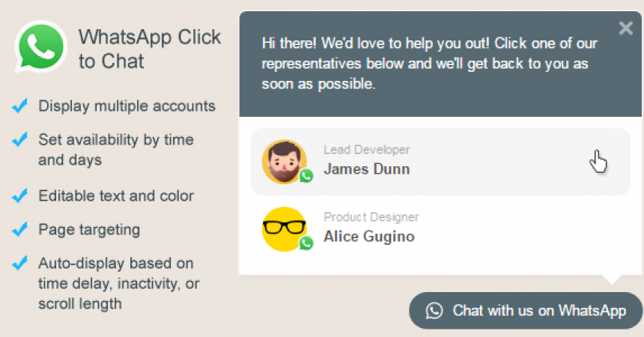This screenshot has width=644, height=337.
Task: Open Chat with us on WhatsApp button
Action: [x=525, y=311]
